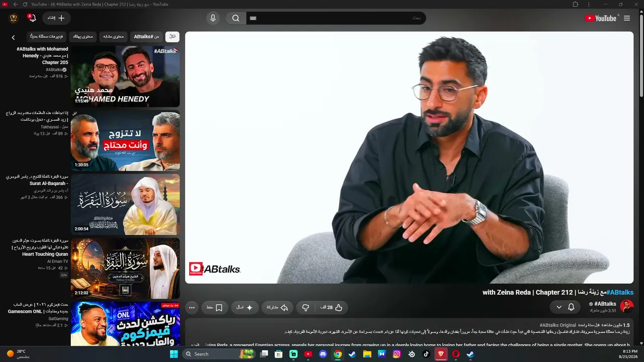Open the notifications bell in header
This screenshot has height=362, width=644.
[x=32, y=18]
